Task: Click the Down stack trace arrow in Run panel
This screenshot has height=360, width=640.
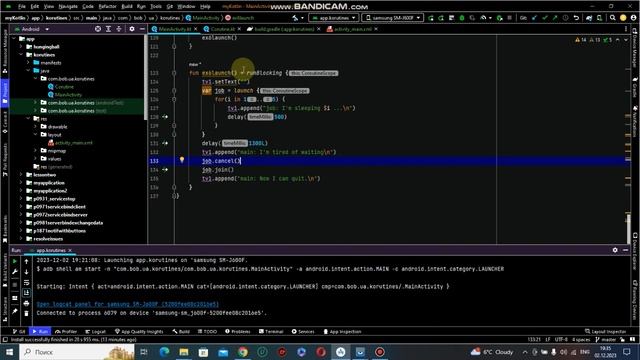Action: pos(27,271)
